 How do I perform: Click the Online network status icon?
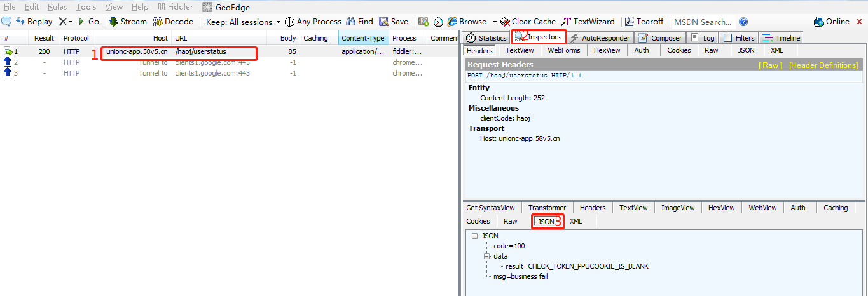819,22
